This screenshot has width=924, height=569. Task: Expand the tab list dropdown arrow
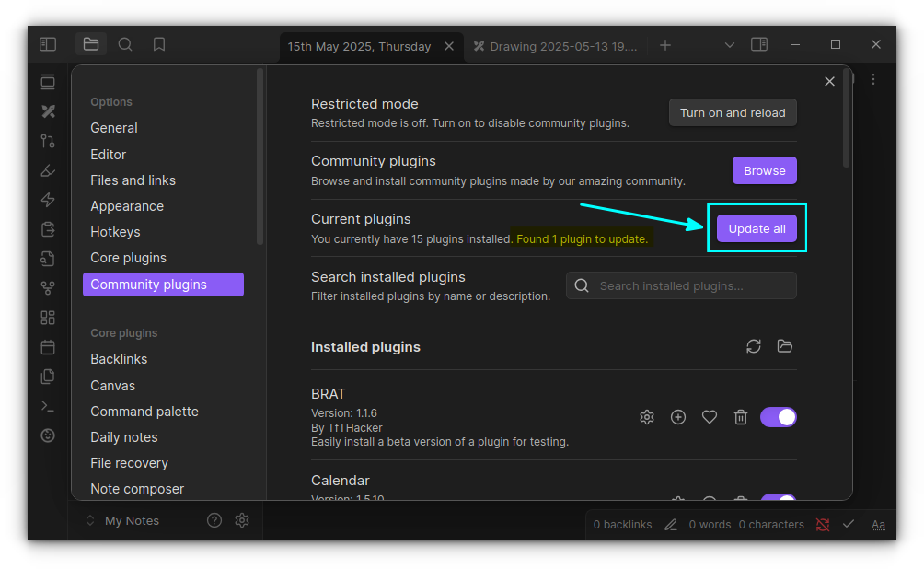pyautogui.click(x=730, y=43)
